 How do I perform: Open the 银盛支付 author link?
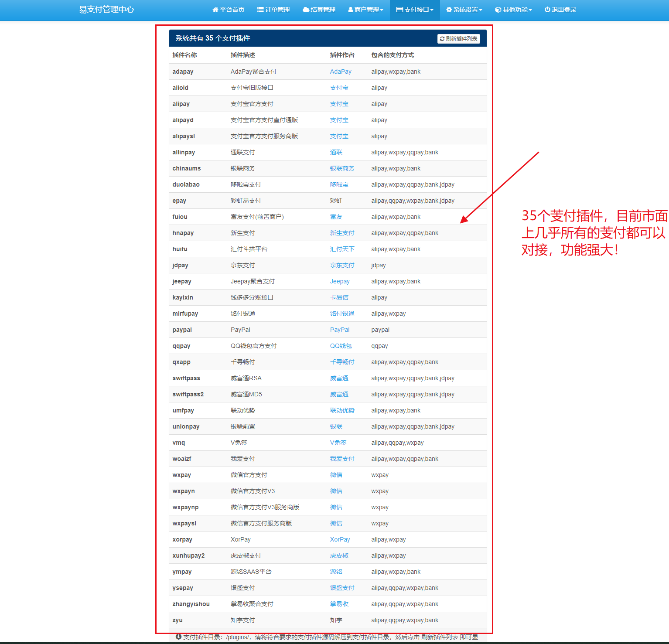[342, 588]
